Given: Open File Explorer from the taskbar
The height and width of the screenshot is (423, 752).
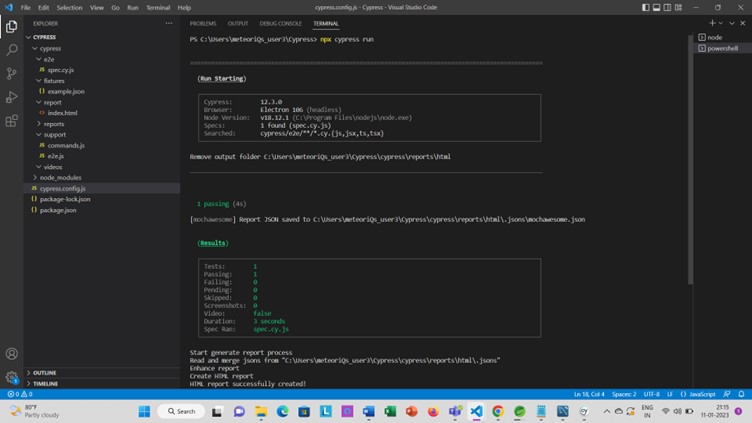Looking at the screenshot, I should tap(261, 411).
